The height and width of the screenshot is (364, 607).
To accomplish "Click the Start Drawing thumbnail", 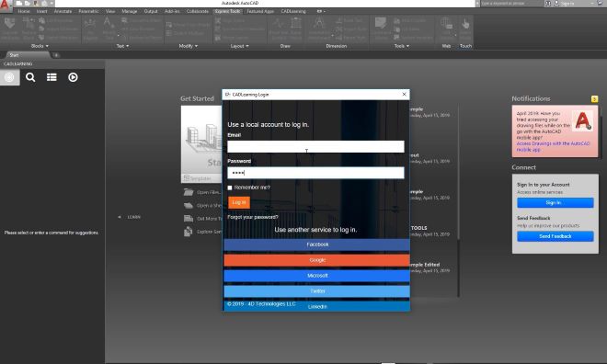I will pos(201,140).
